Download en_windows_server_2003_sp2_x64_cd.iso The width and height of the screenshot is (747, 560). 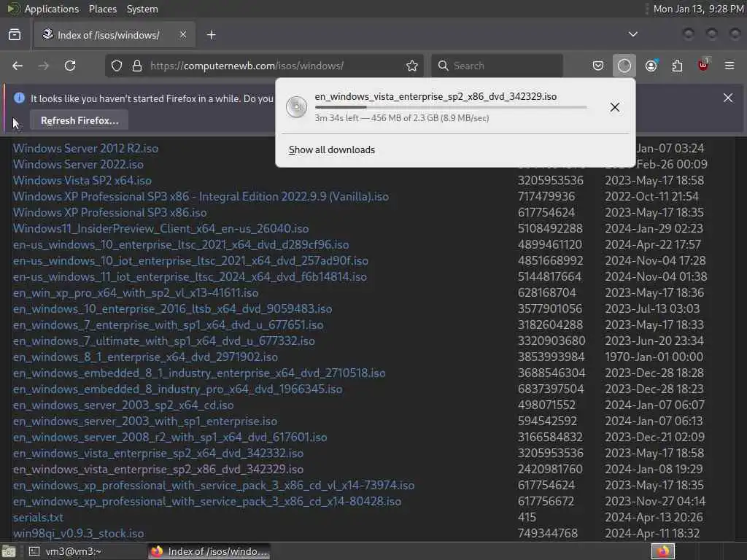[123, 405]
